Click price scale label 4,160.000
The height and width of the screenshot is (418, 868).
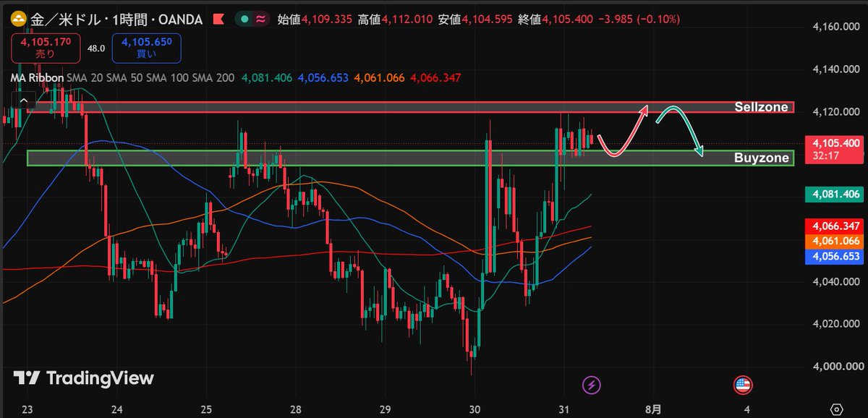pyautogui.click(x=835, y=27)
